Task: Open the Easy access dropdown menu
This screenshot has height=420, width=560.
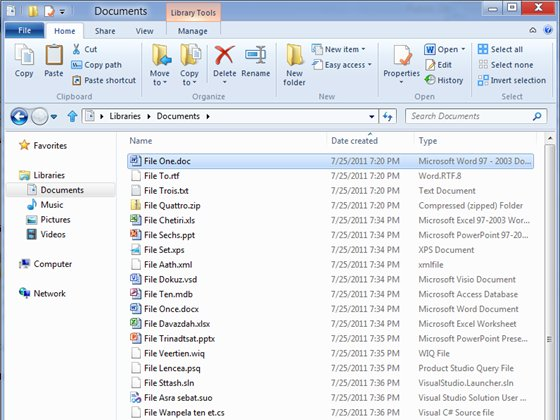Action: tap(342, 65)
